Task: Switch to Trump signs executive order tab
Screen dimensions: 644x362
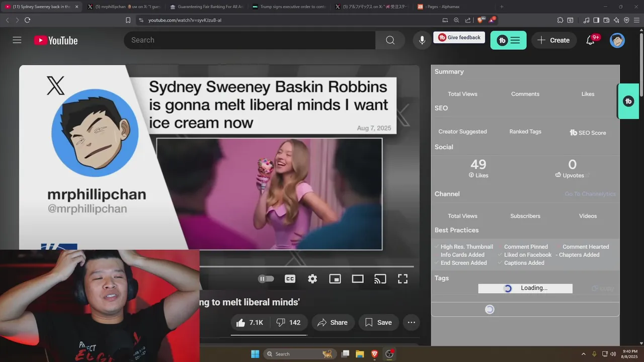Action: pos(289,7)
